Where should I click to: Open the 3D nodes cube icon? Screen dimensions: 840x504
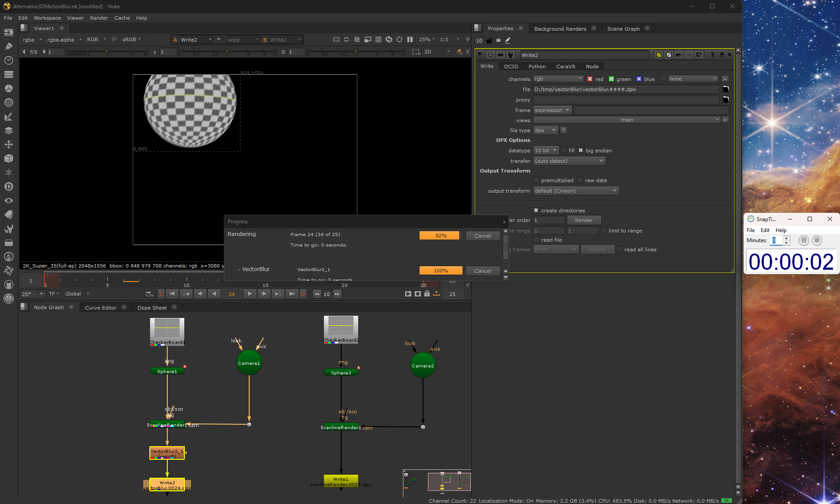point(8,159)
